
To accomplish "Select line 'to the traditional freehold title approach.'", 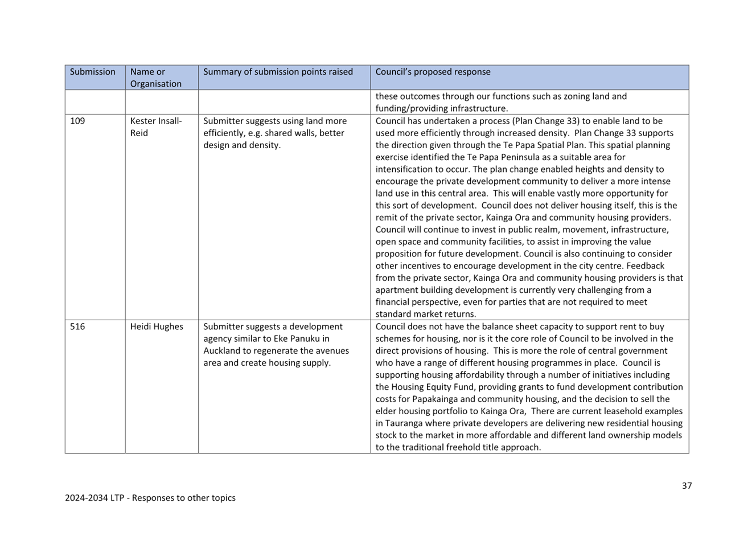I will (458, 447).
